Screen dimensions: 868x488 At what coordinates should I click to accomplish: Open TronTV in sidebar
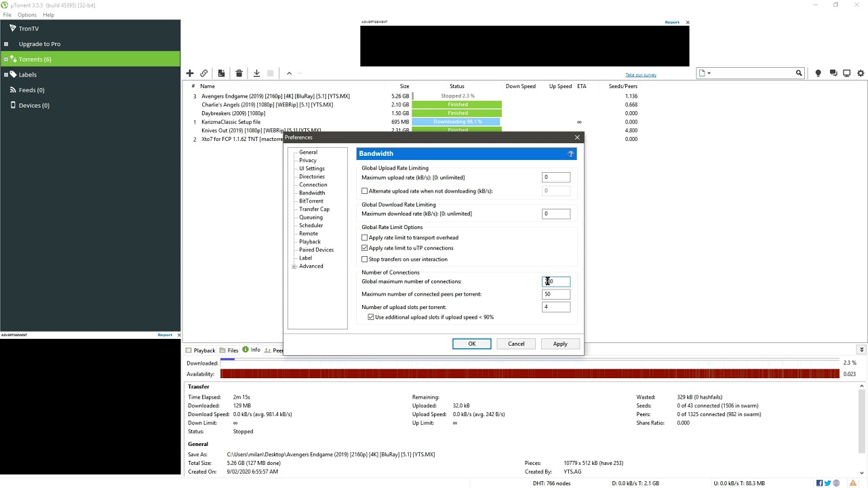[x=28, y=28]
